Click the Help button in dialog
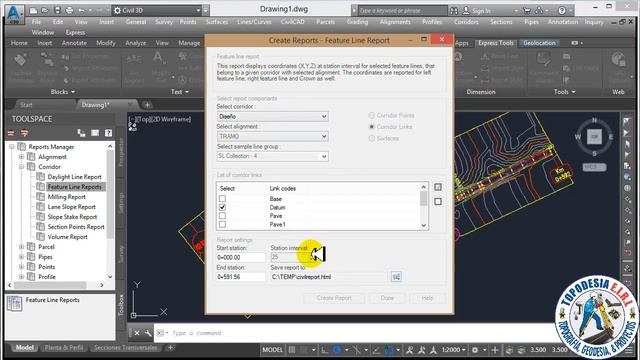Screen dimensions: 640x360 click(x=427, y=298)
